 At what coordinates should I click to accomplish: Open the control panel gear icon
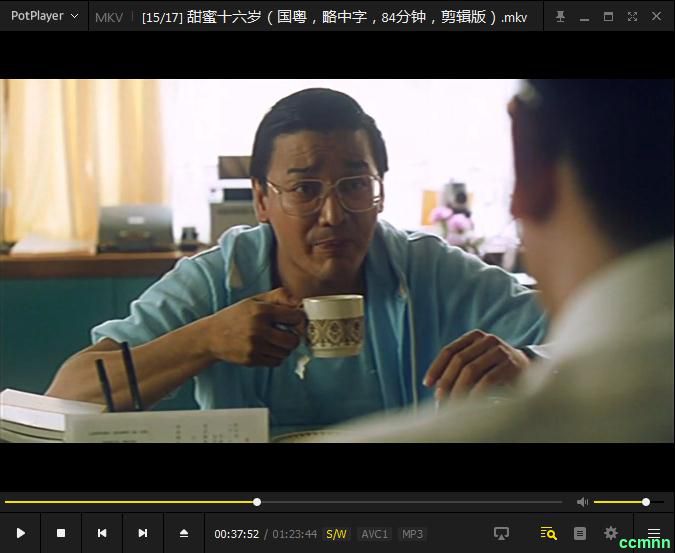pos(611,533)
